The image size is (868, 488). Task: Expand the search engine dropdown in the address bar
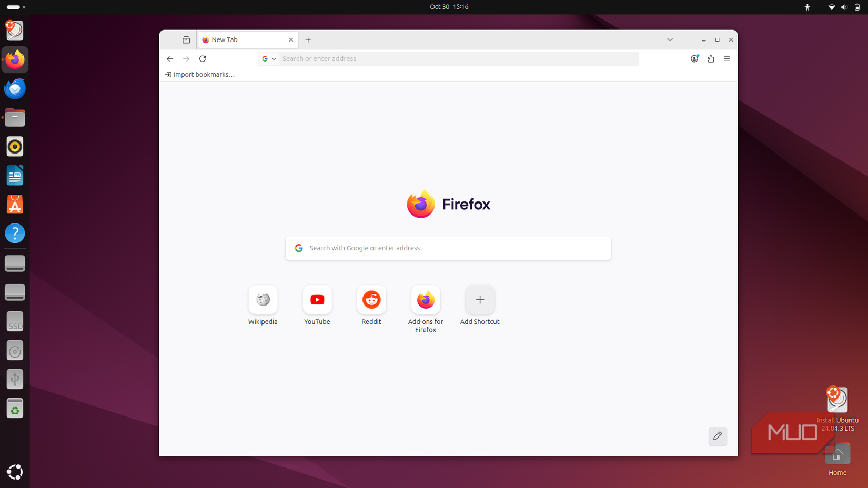click(x=274, y=58)
